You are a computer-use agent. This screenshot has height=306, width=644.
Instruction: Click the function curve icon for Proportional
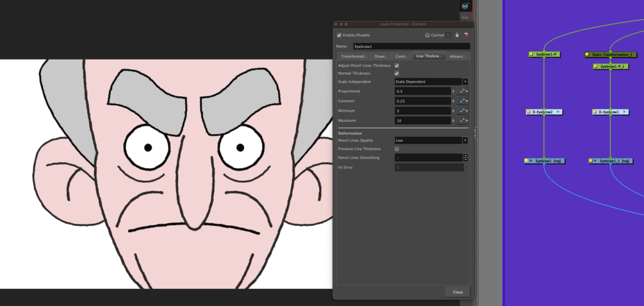pos(461,91)
